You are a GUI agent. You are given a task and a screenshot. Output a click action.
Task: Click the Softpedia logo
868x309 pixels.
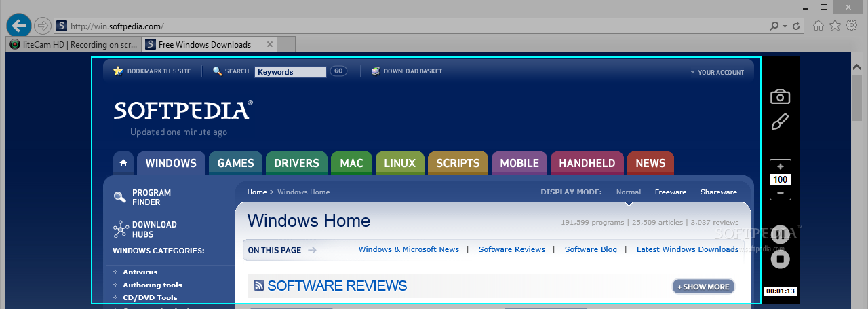pyautogui.click(x=183, y=110)
